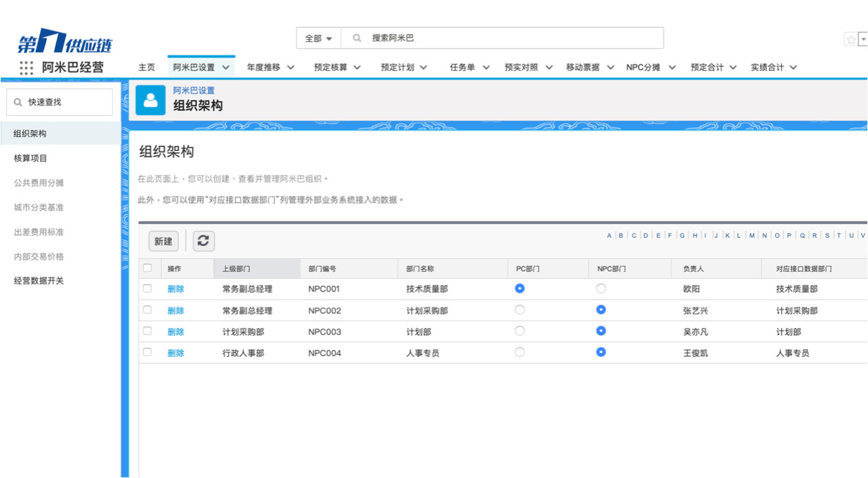Select PC部门 radio for NPC002 row
The height and width of the screenshot is (478, 868).
pos(520,310)
